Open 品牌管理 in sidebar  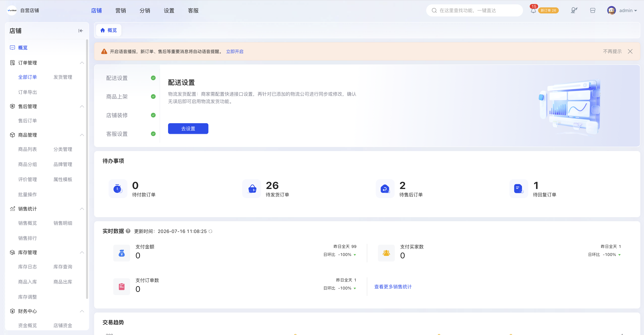click(x=63, y=164)
